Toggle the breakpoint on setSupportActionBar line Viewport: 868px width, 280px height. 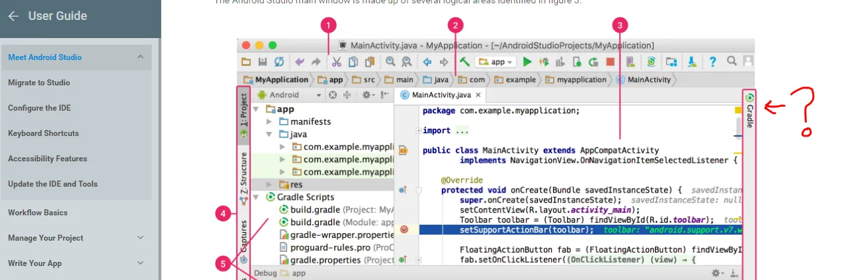pyautogui.click(x=404, y=229)
